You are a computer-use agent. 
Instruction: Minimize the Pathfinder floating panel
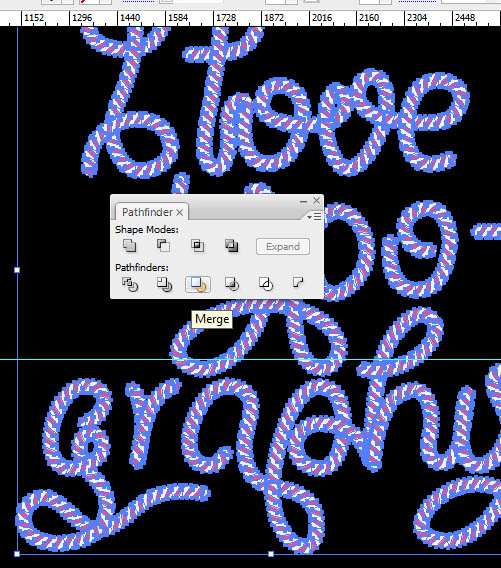pyautogui.click(x=304, y=201)
